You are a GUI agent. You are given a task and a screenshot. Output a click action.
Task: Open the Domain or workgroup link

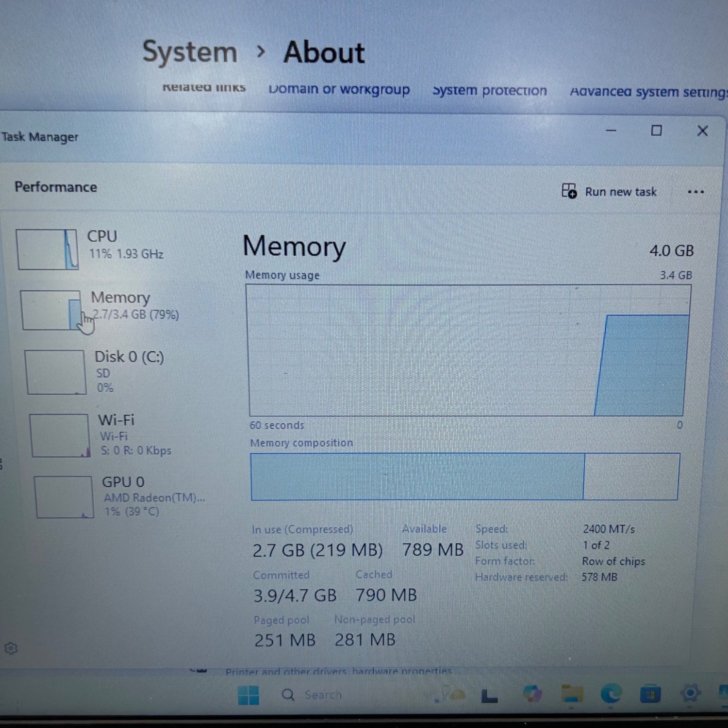339,89
